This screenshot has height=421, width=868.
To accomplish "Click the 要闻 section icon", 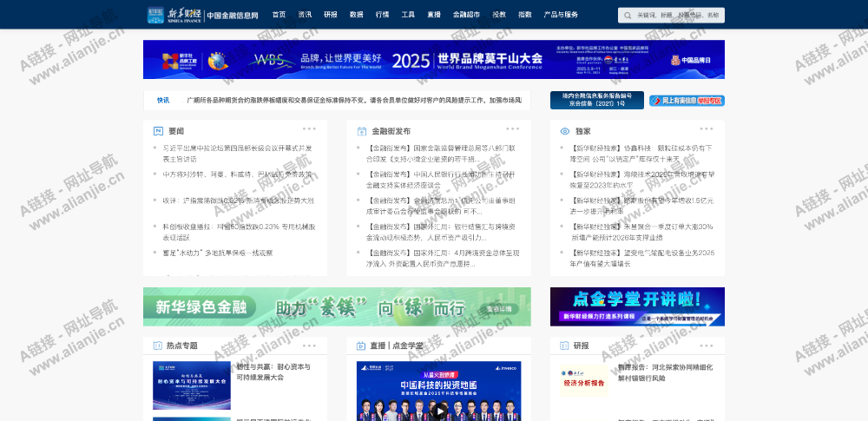I will 158,131.
